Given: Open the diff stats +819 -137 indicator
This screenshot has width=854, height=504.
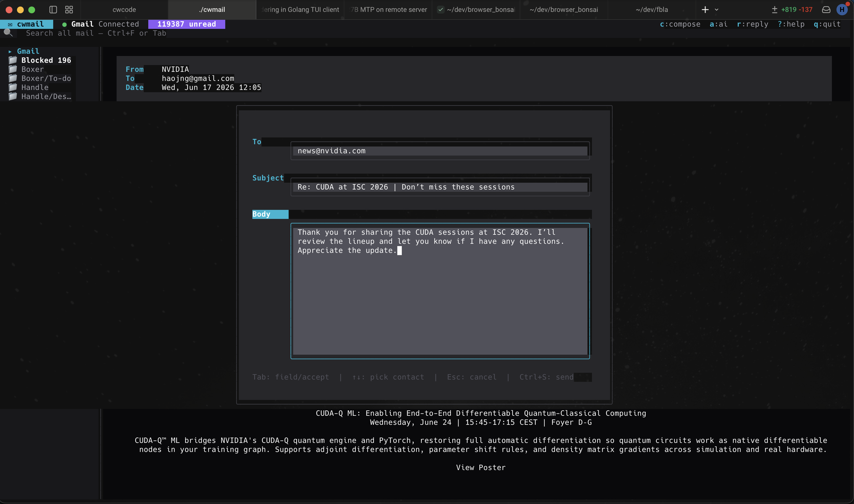Looking at the screenshot, I should [791, 10].
